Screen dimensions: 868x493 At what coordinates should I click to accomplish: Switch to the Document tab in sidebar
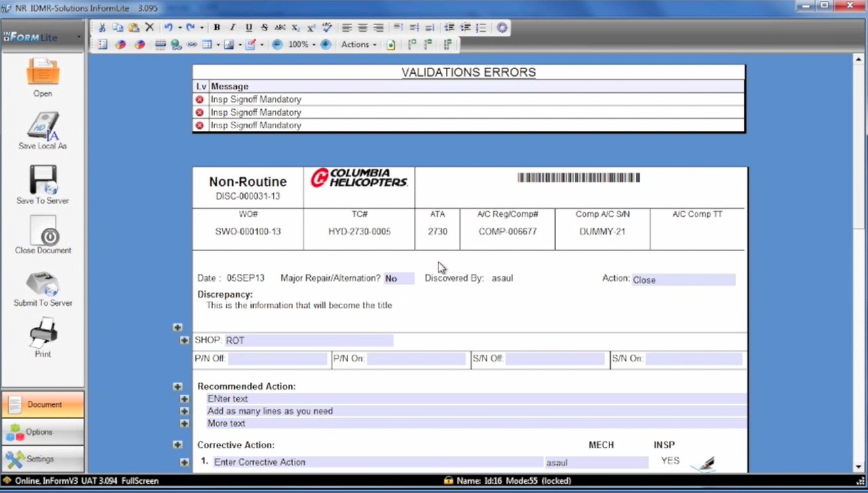[43, 404]
